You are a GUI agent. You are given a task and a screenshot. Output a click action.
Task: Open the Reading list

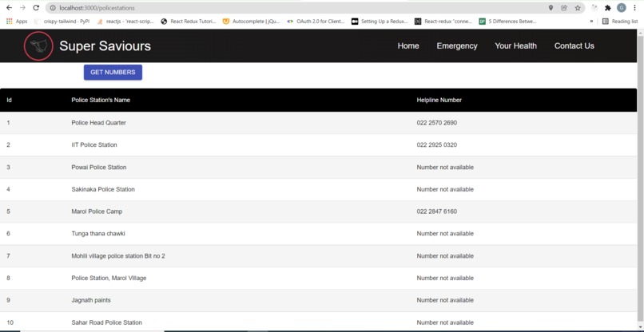point(620,22)
